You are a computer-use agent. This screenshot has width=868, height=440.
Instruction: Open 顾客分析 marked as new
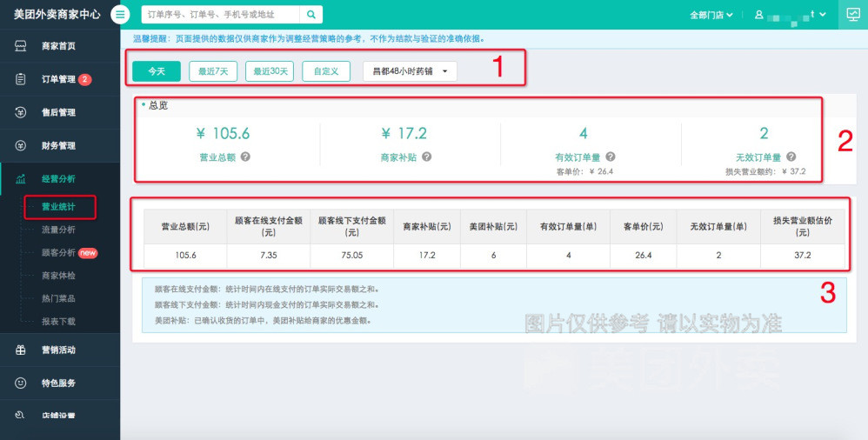click(x=59, y=252)
